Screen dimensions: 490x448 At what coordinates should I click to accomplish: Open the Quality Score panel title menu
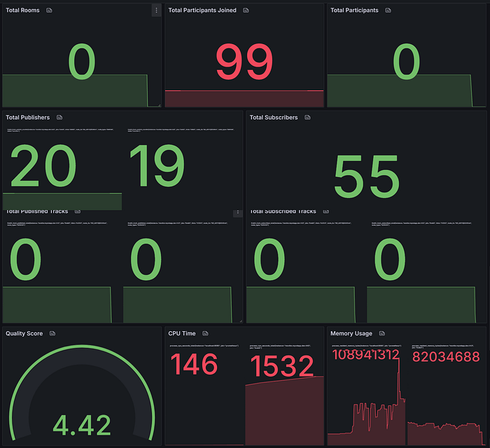pos(24,333)
